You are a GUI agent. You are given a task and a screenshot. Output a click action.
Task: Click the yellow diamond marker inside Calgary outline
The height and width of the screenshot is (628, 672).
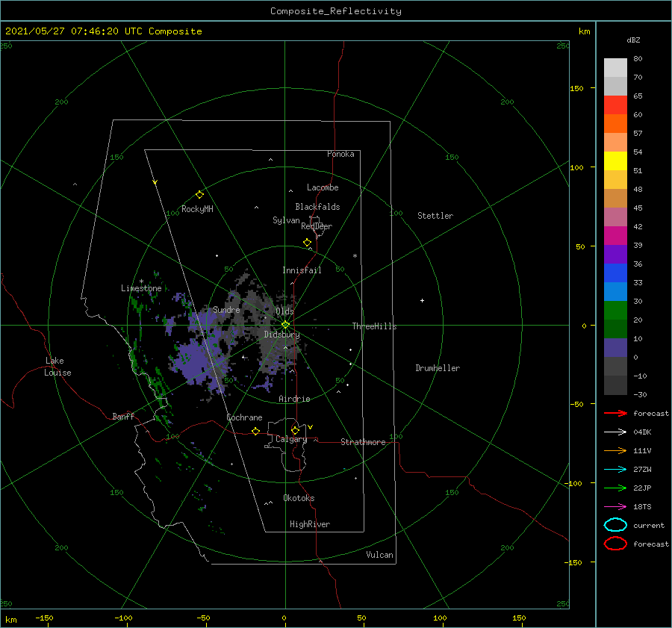[x=295, y=430]
